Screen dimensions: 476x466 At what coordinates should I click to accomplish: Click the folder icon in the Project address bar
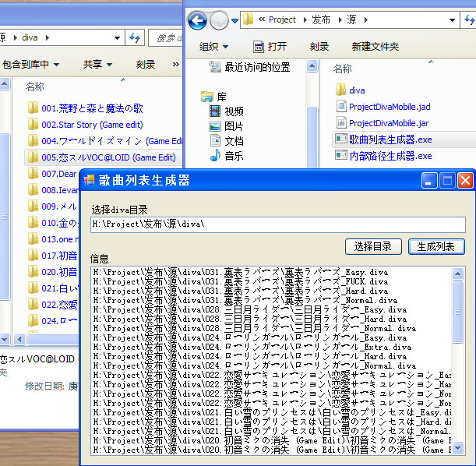(249, 19)
